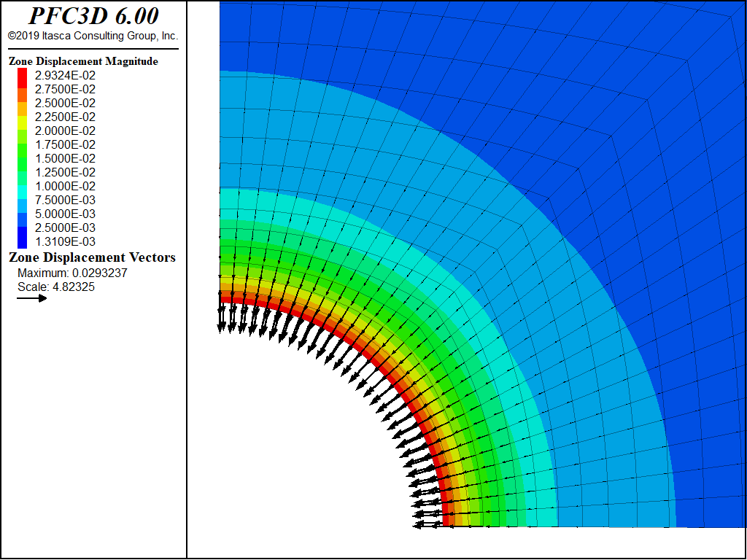
Task: Select the Zone Displacement Magnitude legend heading
Action: tap(83, 61)
